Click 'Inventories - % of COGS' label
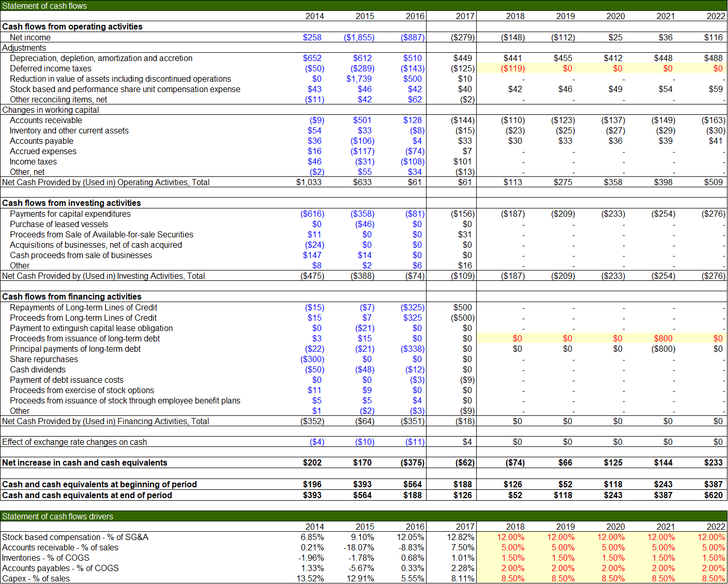This screenshot has height=584, width=728. (45, 558)
